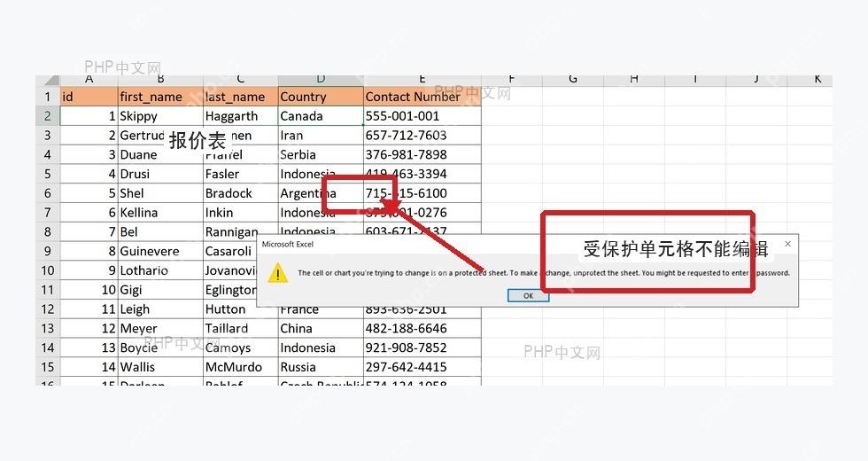
Task: Select row 1 header
Action: tap(48, 97)
